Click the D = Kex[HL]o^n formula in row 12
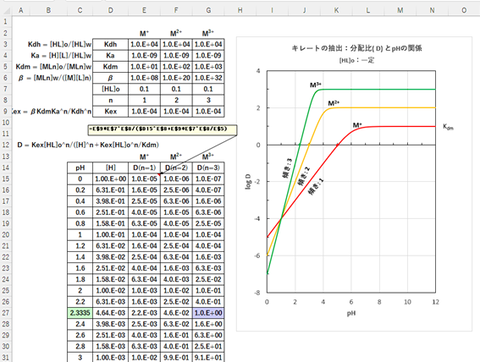The width and height of the screenshot is (480, 362). coord(88,145)
